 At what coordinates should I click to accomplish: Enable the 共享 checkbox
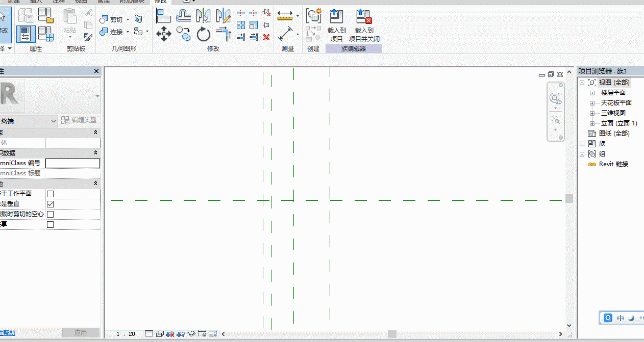[x=50, y=224]
